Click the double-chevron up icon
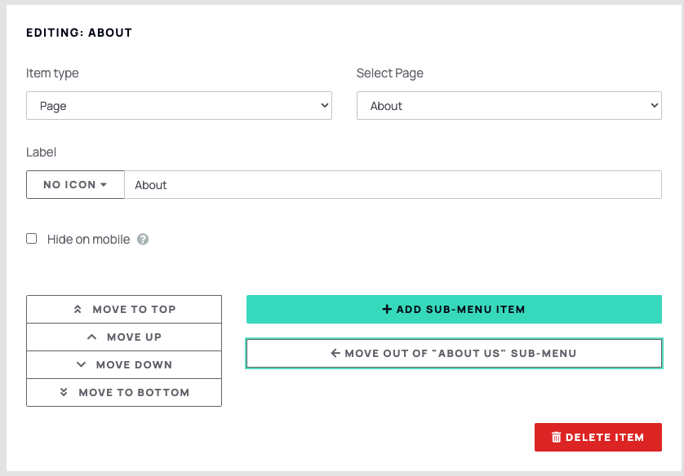The height and width of the screenshot is (476, 684). click(x=78, y=309)
